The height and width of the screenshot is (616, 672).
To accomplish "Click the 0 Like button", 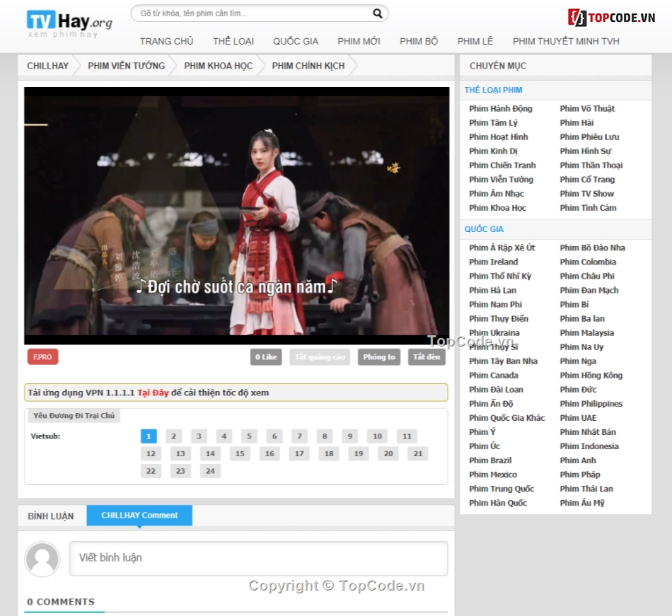I will tap(265, 357).
